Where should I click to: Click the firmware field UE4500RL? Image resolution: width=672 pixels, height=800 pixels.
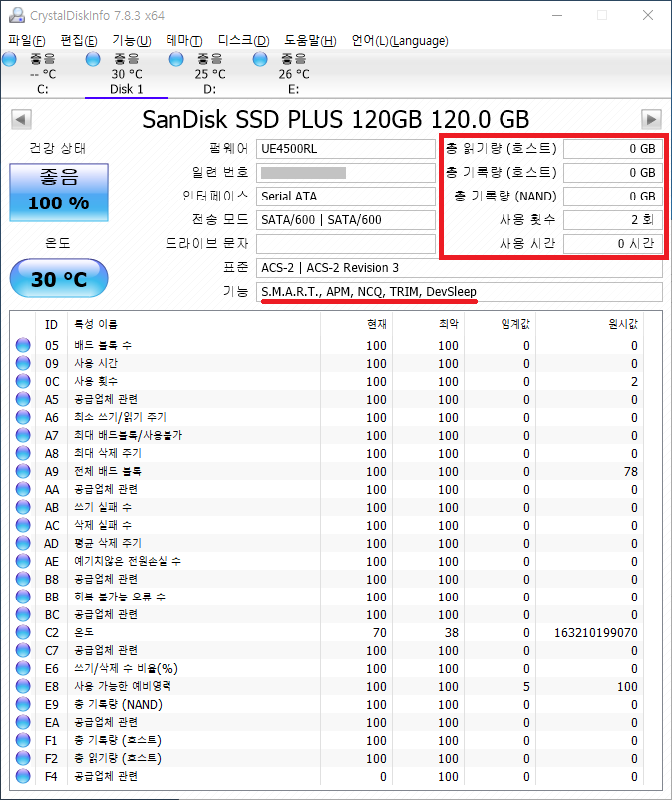pyautogui.click(x=346, y=149)
